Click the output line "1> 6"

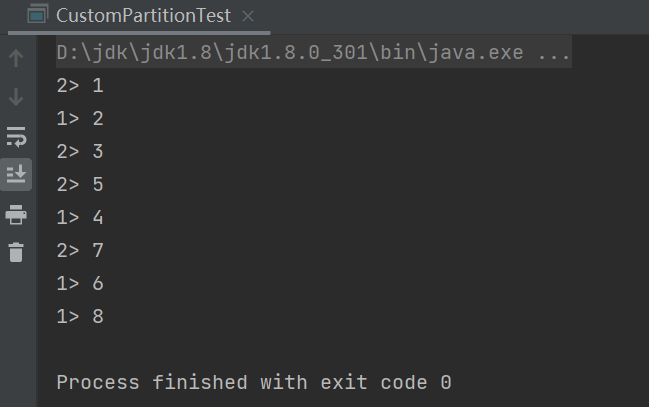(x=80, y=284)
